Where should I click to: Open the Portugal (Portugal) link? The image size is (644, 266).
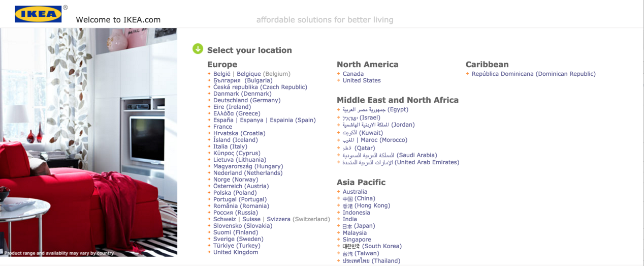click(240, 199)
